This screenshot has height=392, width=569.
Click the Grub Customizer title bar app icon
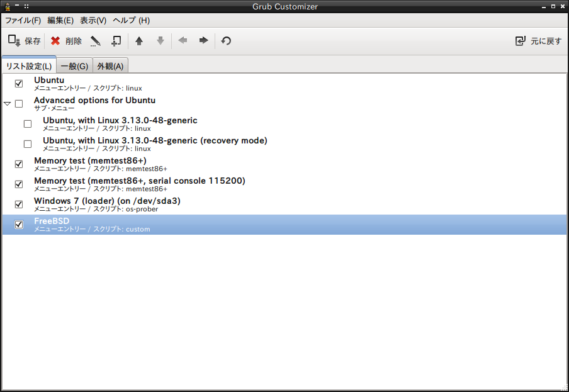click(x=8, y=6)
